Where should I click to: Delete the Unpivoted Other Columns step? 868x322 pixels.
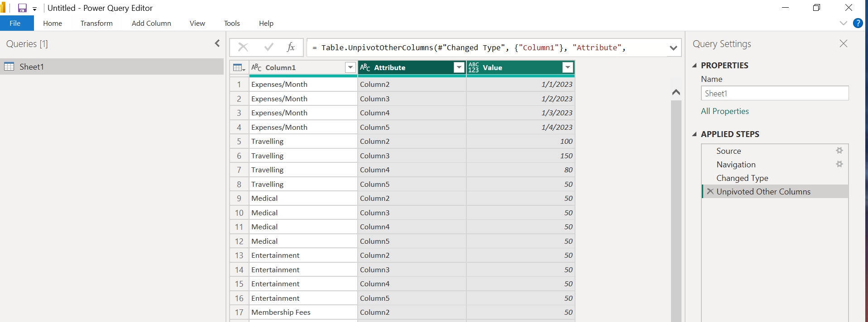pos(710,191)
